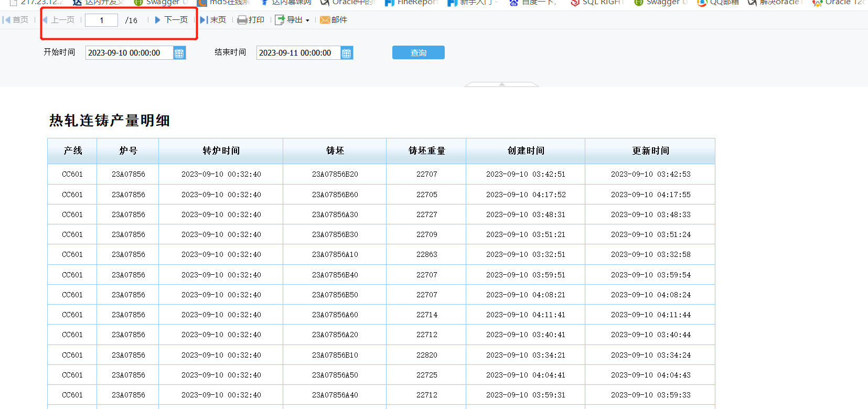Click the 铸坯重量 column header
Screen dimensions: 868x409
point(426,151)
